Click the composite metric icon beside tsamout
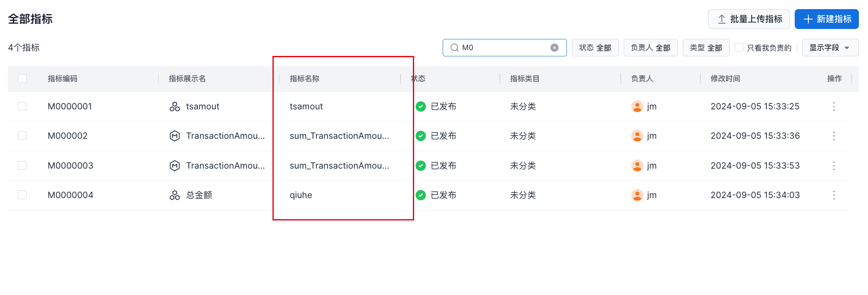The width and height of the screenshot is (868, 295). (x=175, y=106)
